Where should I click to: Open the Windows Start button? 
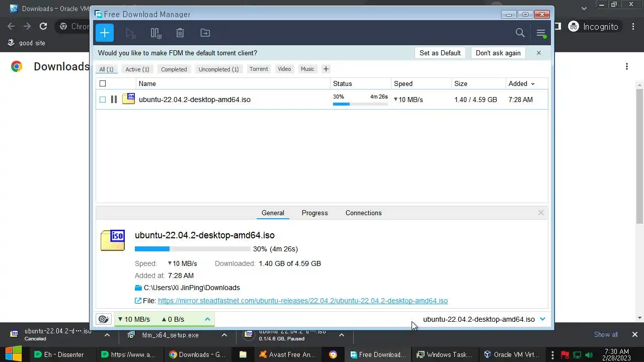click(14, 354)
